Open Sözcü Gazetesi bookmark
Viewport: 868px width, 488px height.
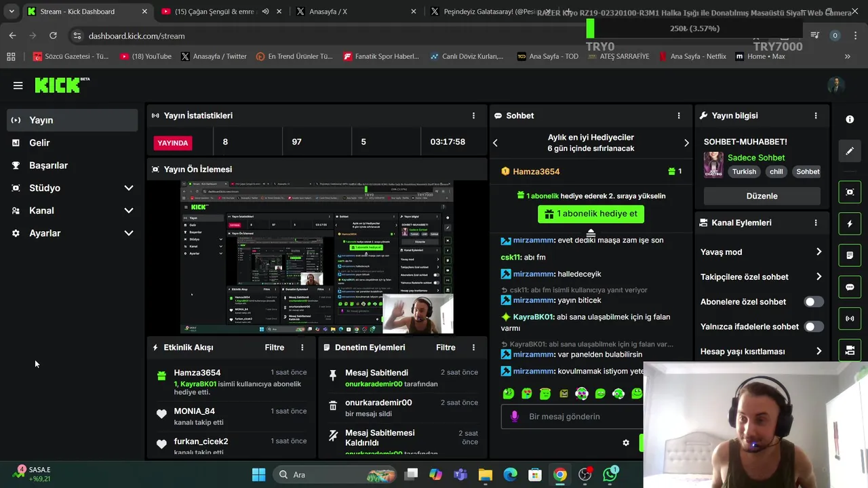pyautogui.click(x=71, y=56)
